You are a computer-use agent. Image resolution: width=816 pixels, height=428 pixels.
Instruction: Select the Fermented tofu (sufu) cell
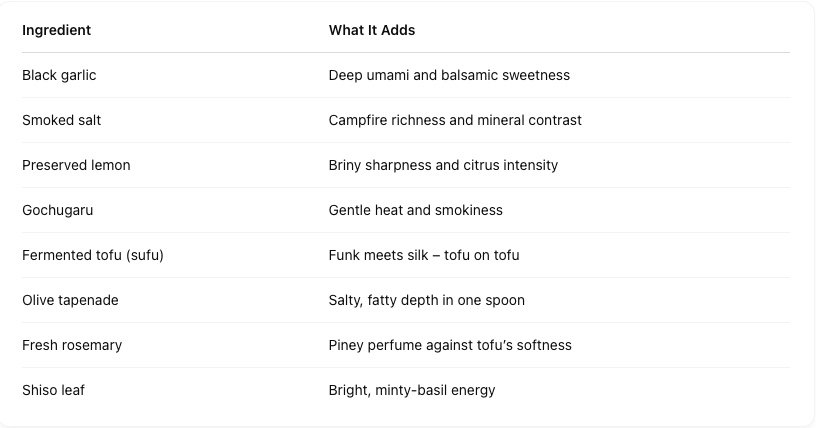click(93, 256)
